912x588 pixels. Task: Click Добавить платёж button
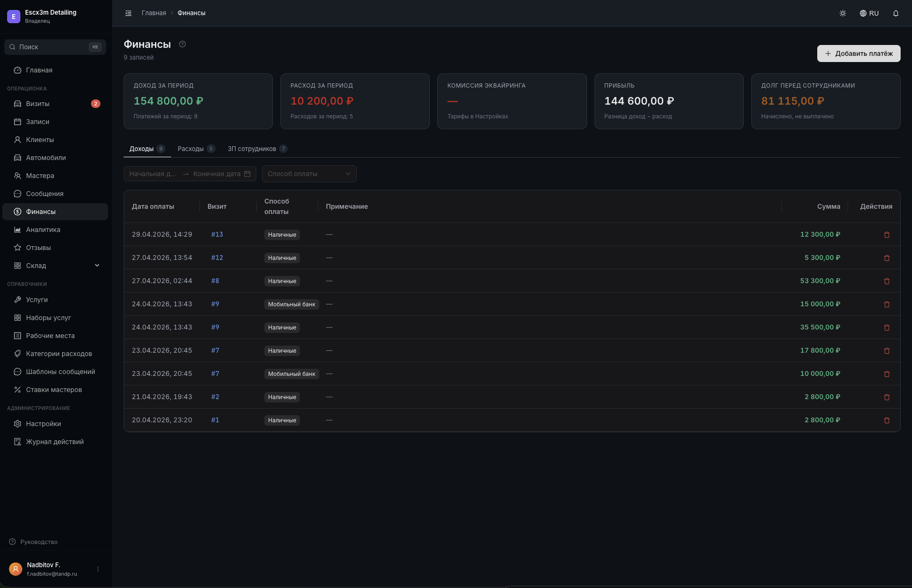[858, 53]
